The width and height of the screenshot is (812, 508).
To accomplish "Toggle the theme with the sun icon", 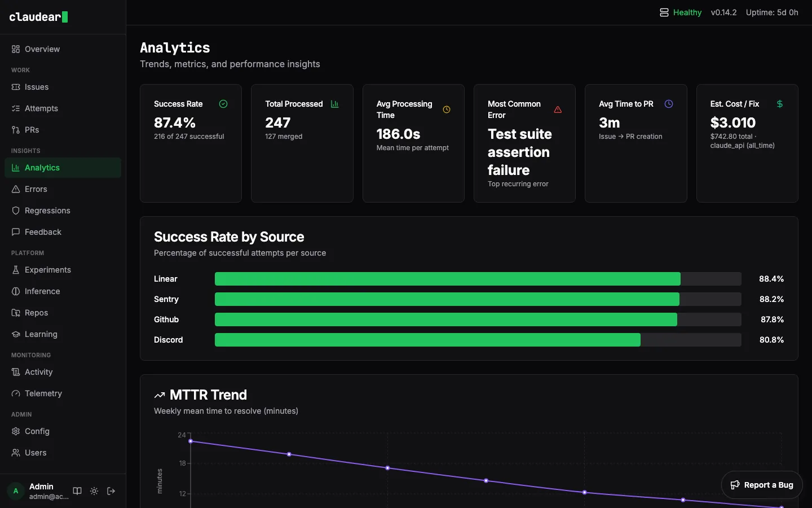I will (x=94, y=491).
